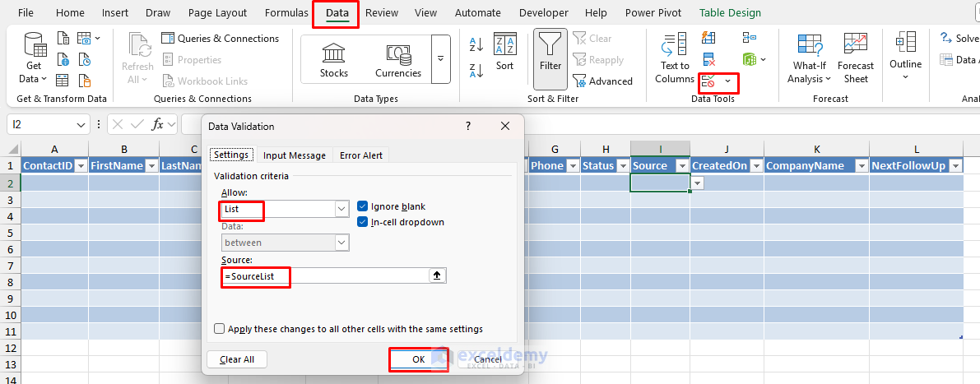Image resolution: width=980 pixels, height=384 pixels.
Task: Expand the Data Types gallery
Action: coord(440,59)
